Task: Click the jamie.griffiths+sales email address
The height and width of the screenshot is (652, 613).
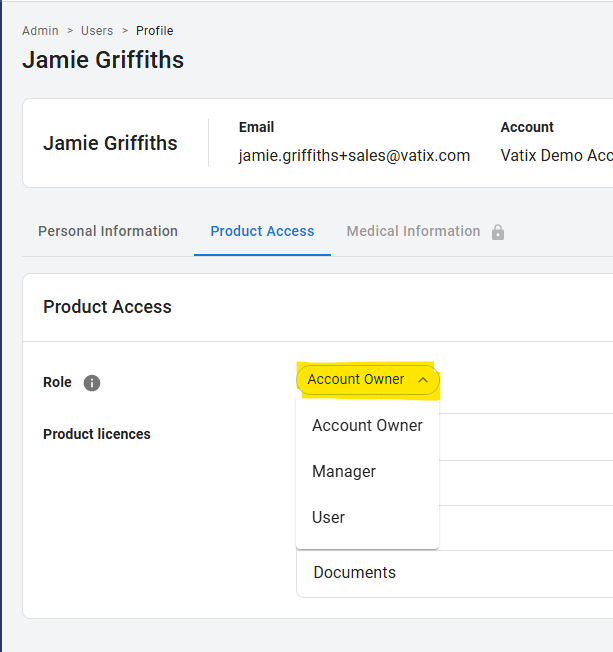Action: click(354, 155)
